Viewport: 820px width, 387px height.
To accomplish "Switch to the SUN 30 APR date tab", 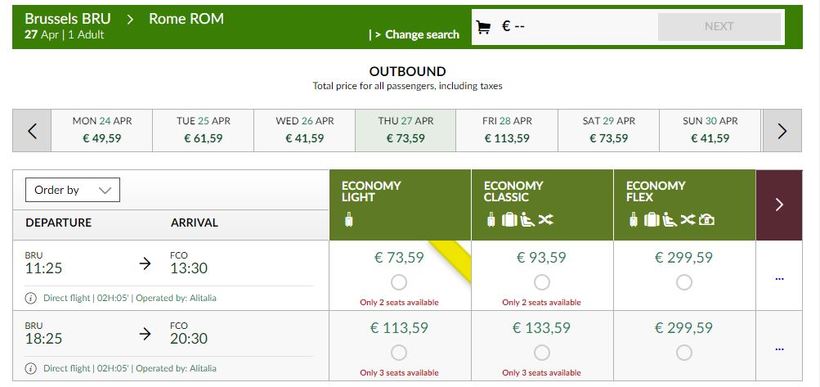I will pos(710,130).
